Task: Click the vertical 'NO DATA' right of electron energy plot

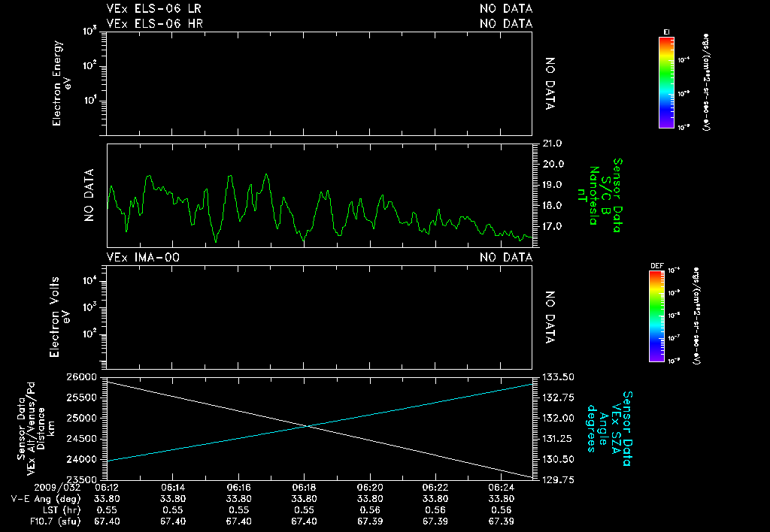Action: [550, 83]
